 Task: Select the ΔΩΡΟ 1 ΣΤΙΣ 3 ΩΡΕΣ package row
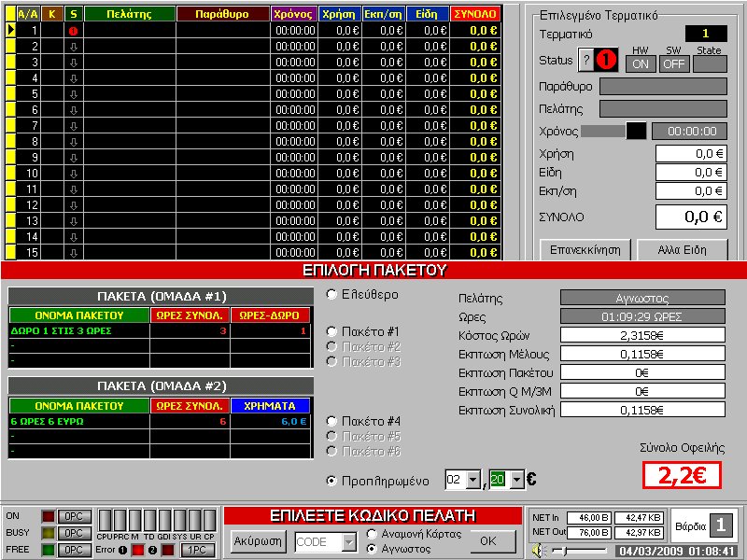(x=79, y=330)
